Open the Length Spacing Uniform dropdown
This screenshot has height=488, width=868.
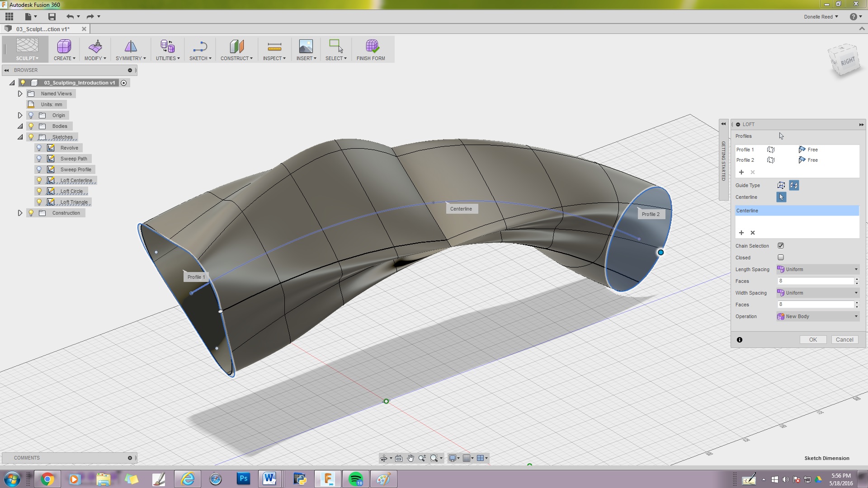click(x=817, y=269)
